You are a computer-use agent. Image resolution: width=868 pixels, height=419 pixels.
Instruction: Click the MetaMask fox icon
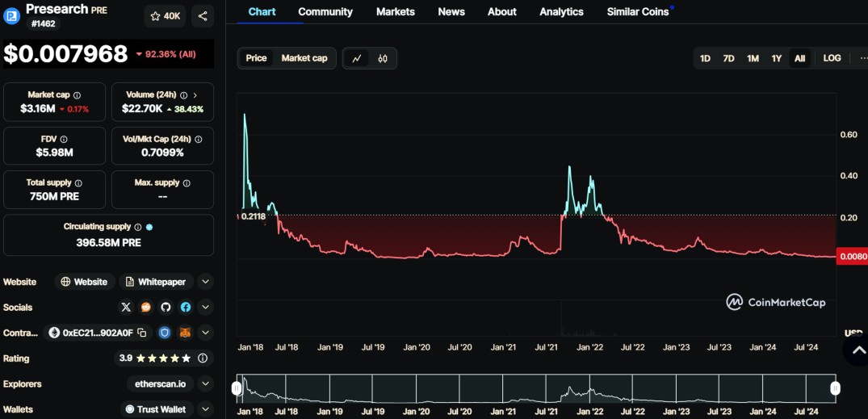(x=184, y=333)
